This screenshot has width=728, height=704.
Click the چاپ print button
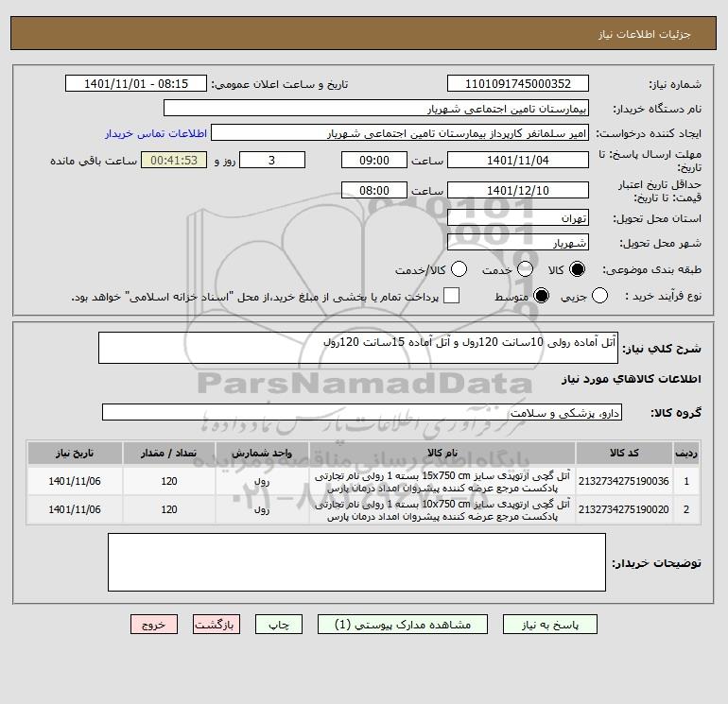point(279,625)
